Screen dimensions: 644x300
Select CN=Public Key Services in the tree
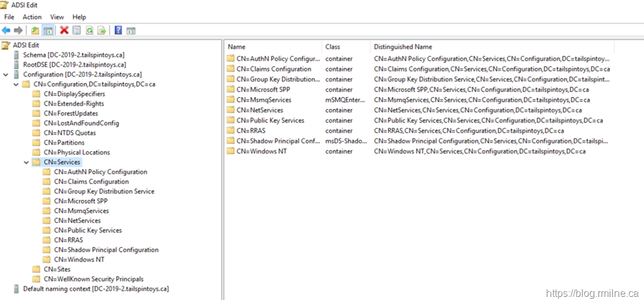pos(87,230)
